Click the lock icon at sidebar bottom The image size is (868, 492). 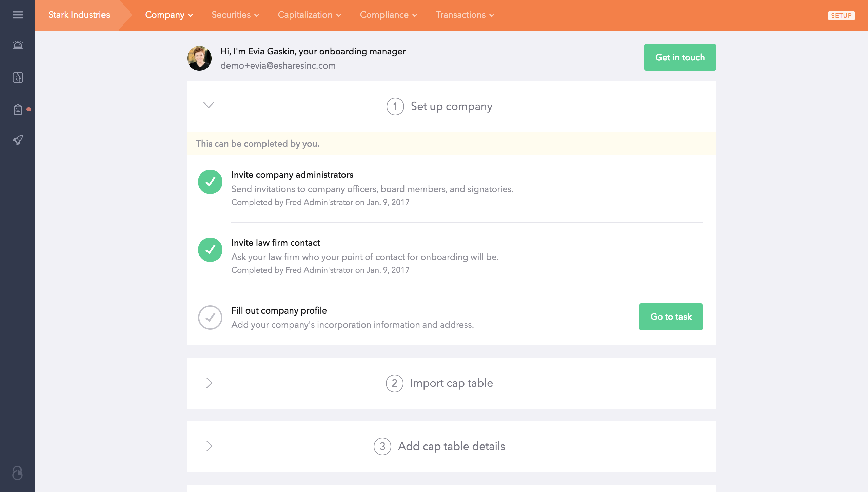17,473
